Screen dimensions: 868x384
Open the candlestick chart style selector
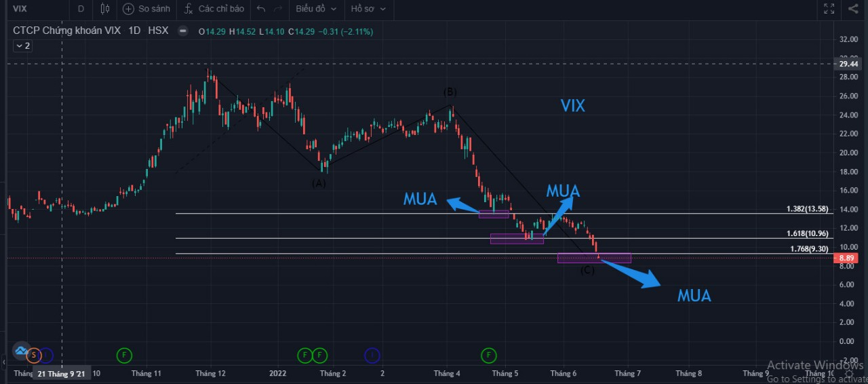104,9
